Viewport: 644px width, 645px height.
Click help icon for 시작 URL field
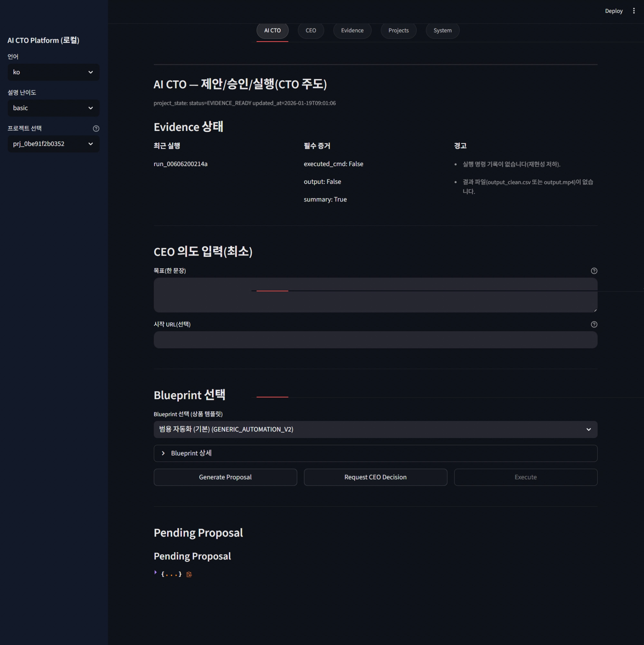coord(593,324)
